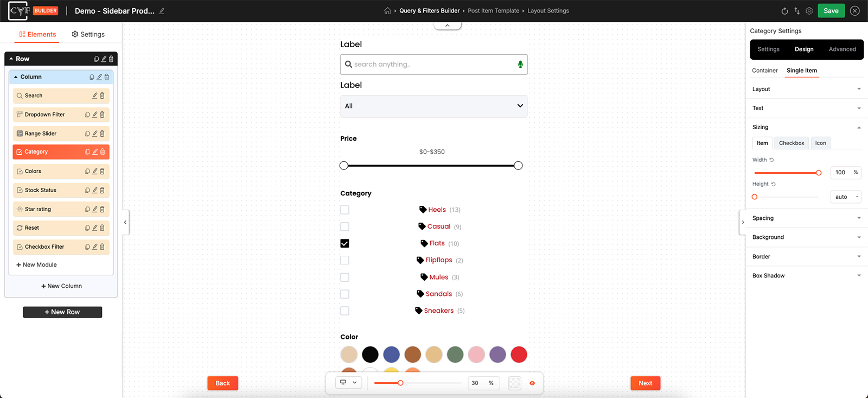The width and height of the screenshot is (868, 398).
Task: Edit the Star rating module
Action: 95,209
